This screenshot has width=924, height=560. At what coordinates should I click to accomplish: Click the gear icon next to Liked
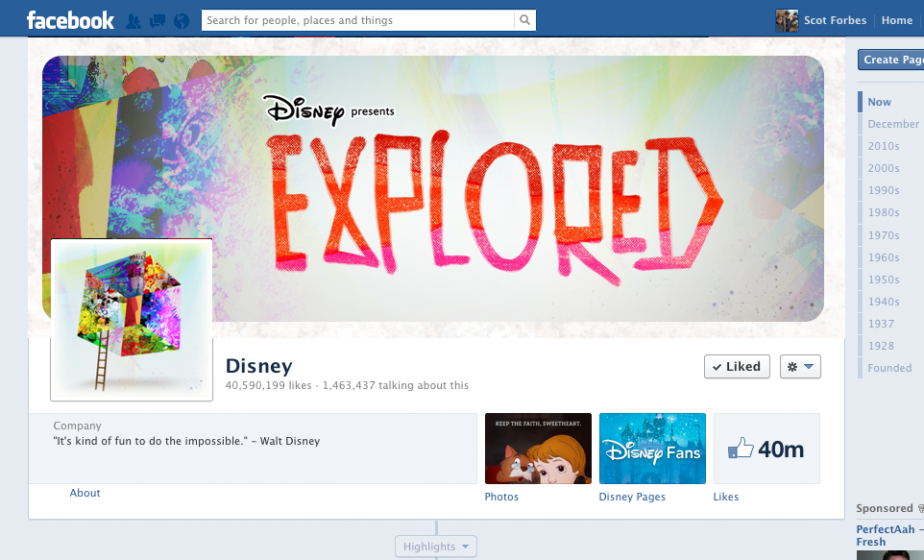coord(792,367)
